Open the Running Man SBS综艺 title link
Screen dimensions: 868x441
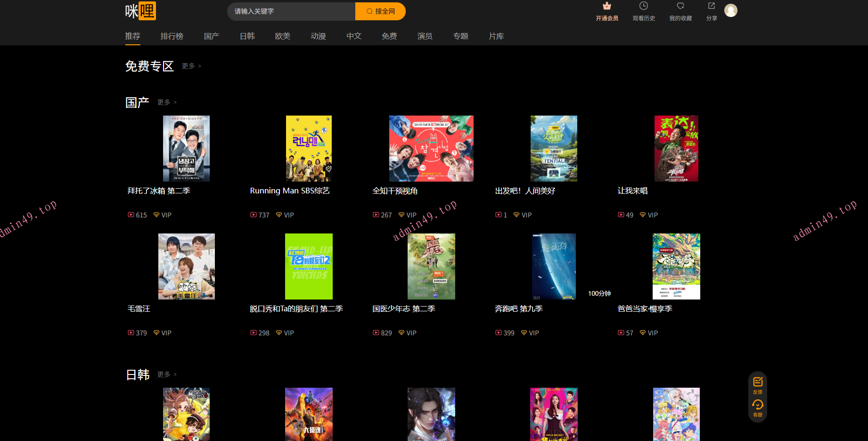point(289,191)
